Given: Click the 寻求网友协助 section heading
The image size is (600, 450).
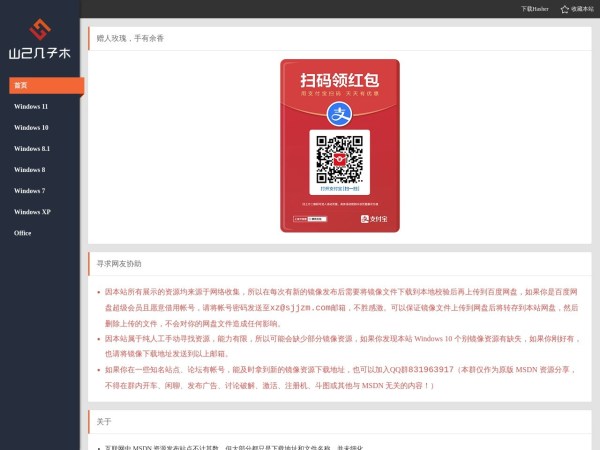Looking at the screenshot, I should 119,264.
